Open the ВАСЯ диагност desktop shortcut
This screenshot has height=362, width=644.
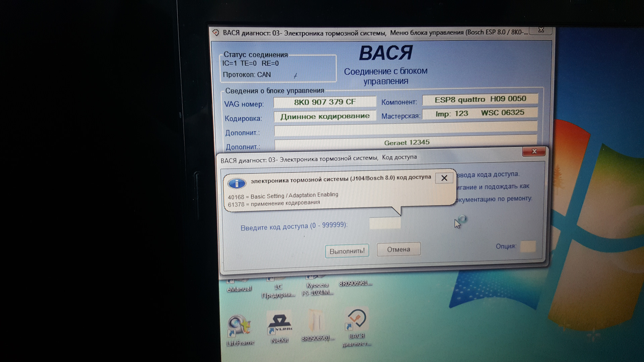357,327
